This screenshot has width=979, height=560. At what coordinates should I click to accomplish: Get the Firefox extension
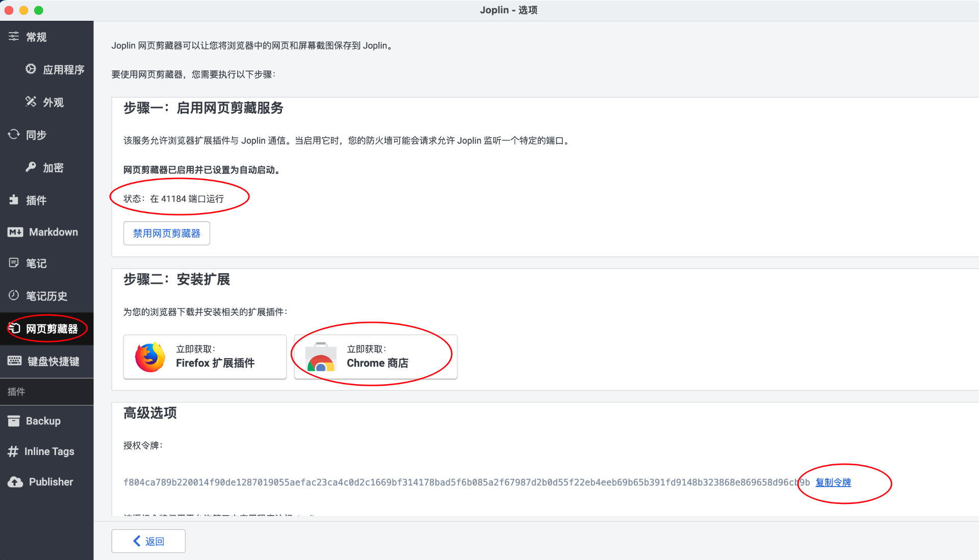click(x=204, y=357)
